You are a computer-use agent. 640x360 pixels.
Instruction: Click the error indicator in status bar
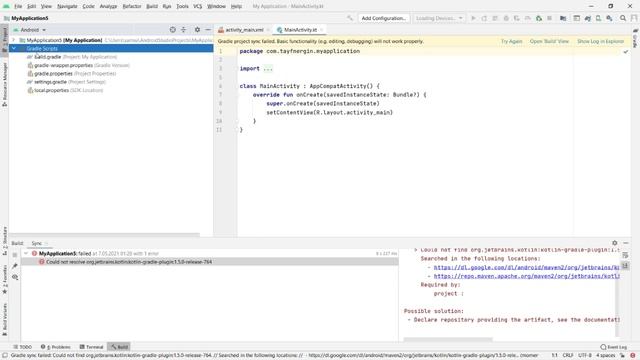coord(633,355)
